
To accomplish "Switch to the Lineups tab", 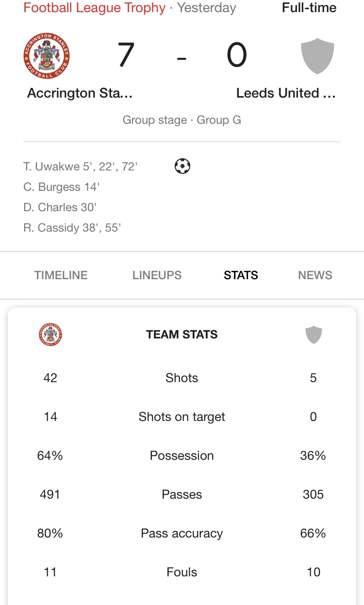I will 157,275.
